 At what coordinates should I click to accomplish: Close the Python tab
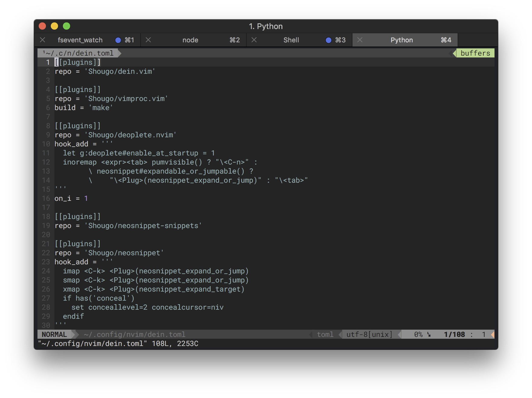(360, 40)
